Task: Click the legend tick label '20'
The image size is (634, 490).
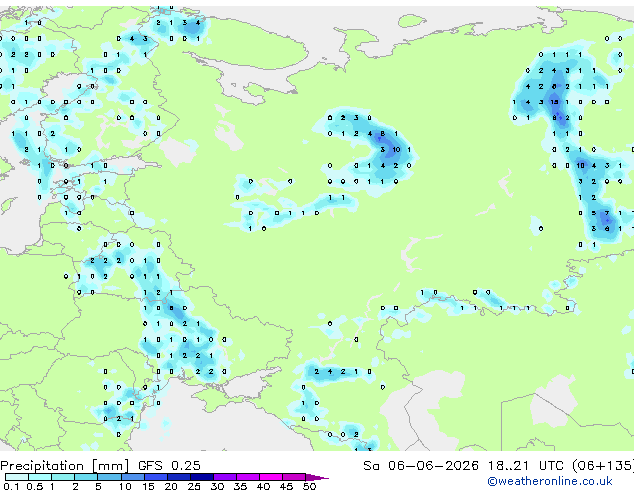Action: click(171, 486)
